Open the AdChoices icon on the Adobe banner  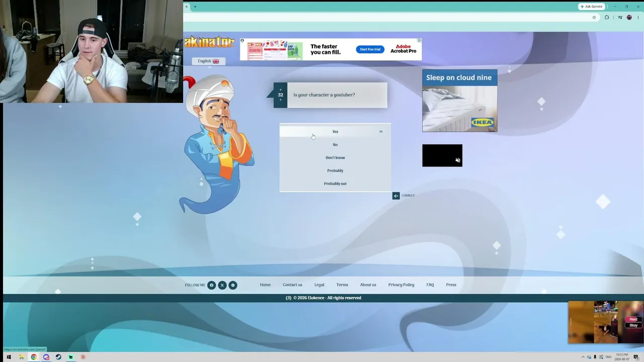419,40
